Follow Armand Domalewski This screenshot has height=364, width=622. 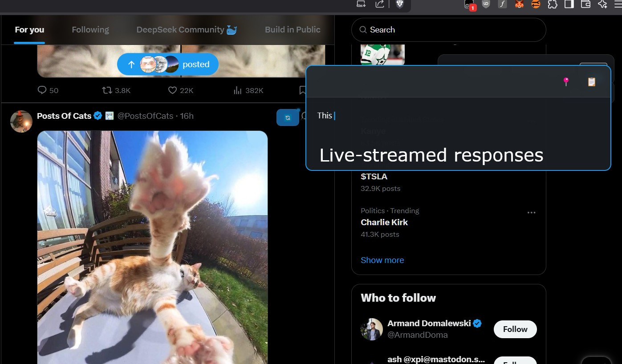[x=515, y=329]
